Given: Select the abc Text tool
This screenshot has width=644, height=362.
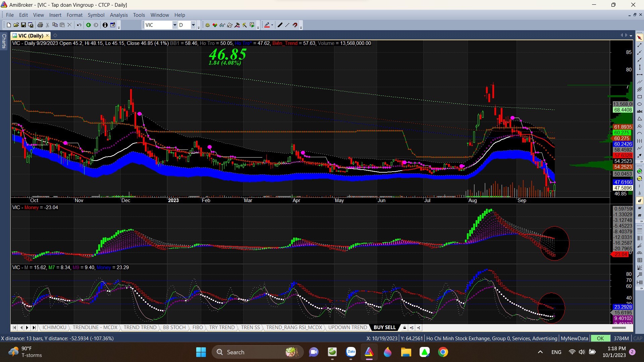Looking at the screenshot, I should tap(640, 111).
